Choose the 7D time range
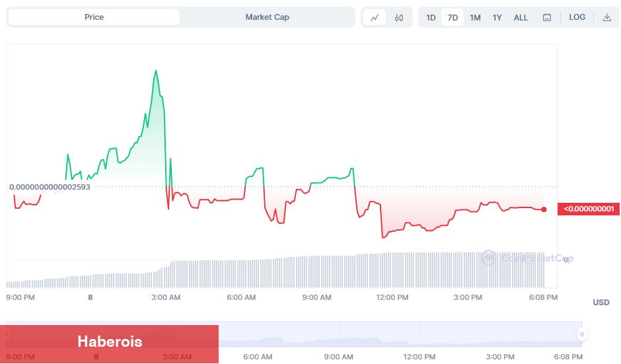This screenshot has height=364, width=621. coord(453,17)
